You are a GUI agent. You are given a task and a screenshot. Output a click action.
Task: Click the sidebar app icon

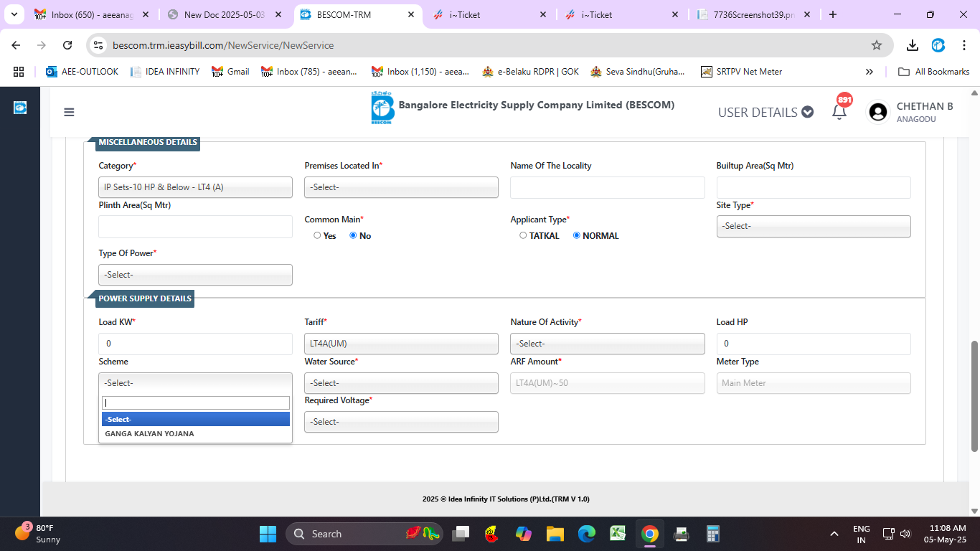[x=20, y=108]
